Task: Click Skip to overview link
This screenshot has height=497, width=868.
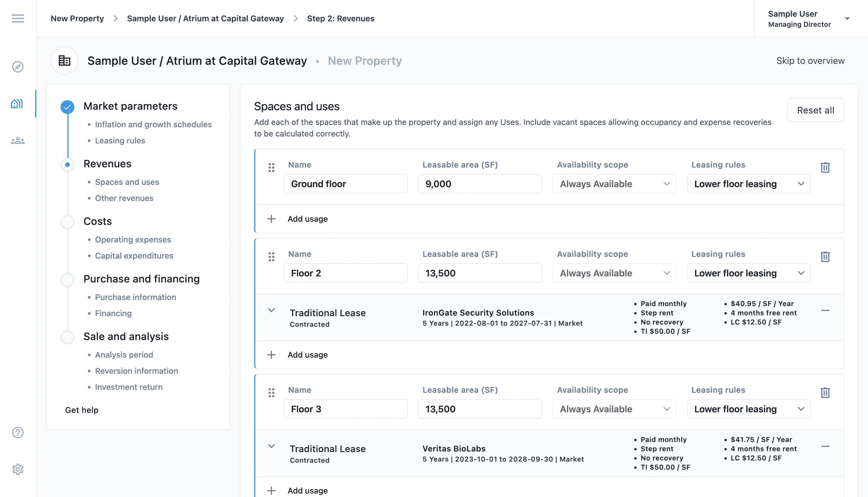Action: [810, 61]
